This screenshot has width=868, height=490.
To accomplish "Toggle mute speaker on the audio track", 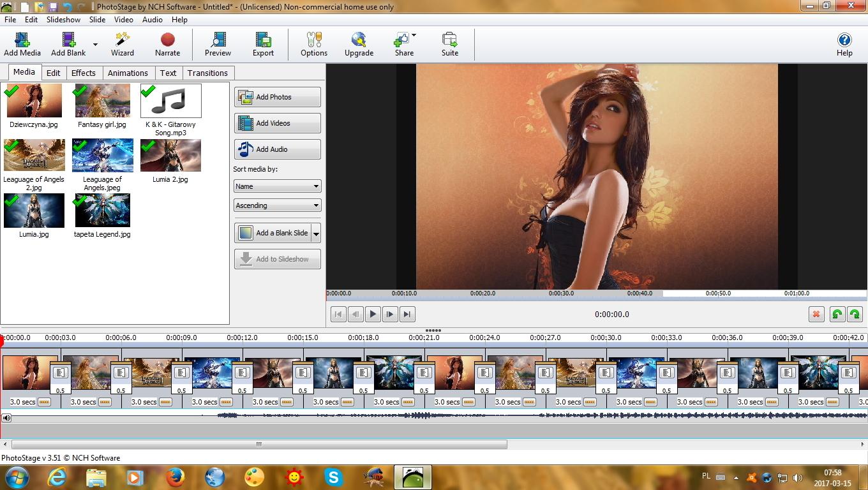I will coord(6,418).
